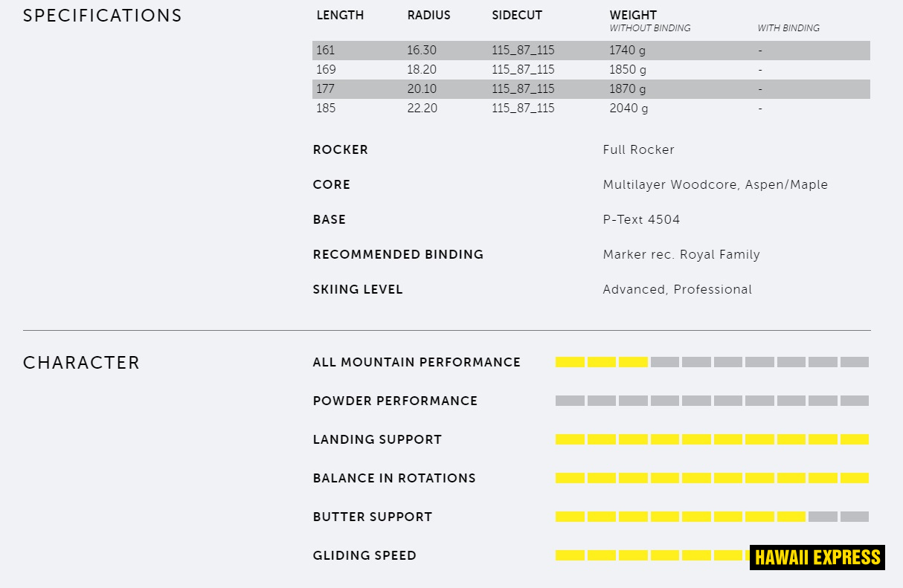
Task: Click the Radius column header
Action: 428,16
